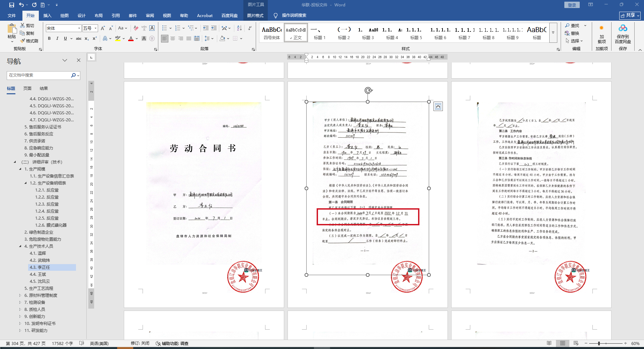
Task: Collapse the 4. 生产技术人员 heading
Action: pos(20,246)
